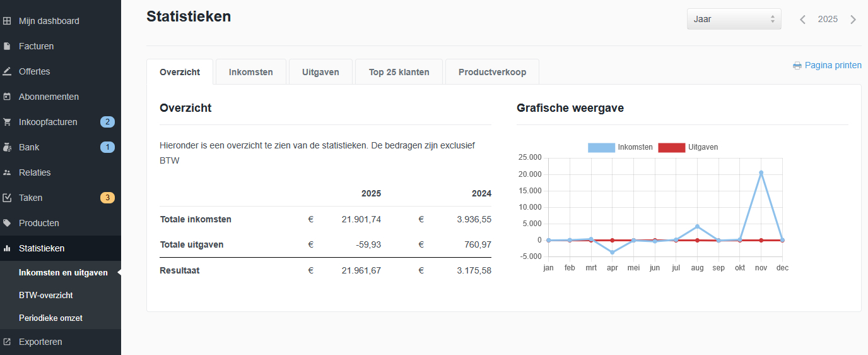The image size is (868, 355).
Task: Open the Jaar period dropdown
Action: [x=734, y=19]
